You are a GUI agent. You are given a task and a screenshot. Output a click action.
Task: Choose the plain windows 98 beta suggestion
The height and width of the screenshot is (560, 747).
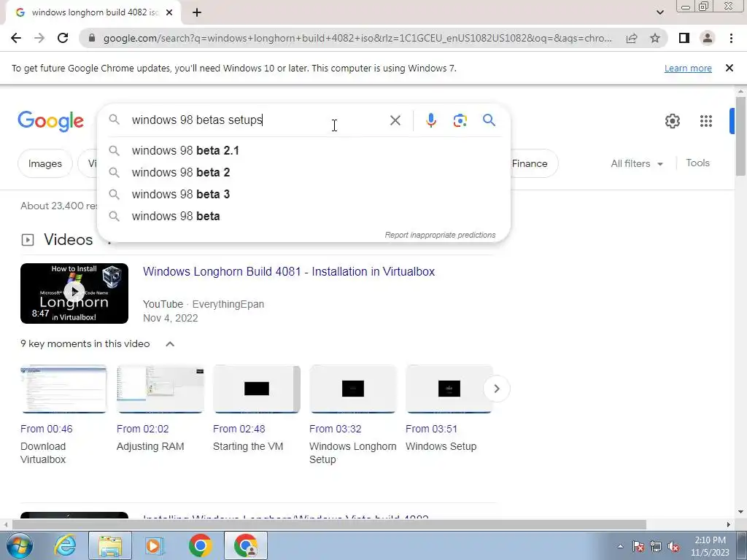[x=303, y=216]
